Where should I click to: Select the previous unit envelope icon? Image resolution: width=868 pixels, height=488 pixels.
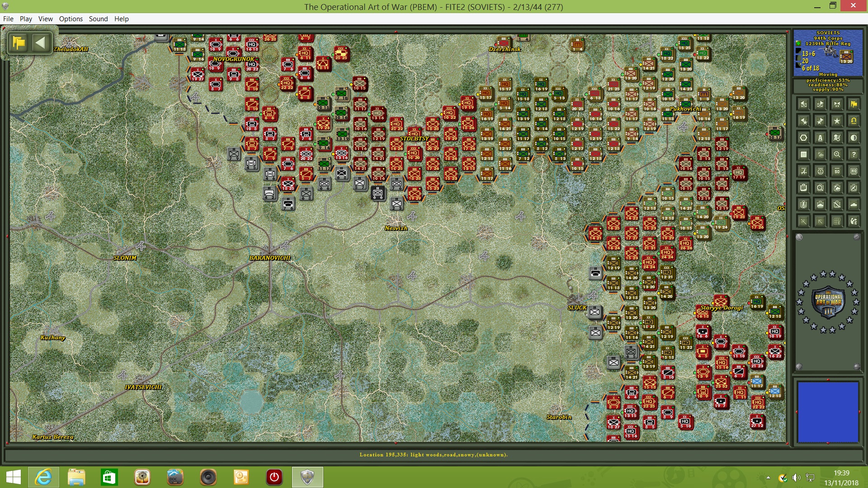(803, 104)
